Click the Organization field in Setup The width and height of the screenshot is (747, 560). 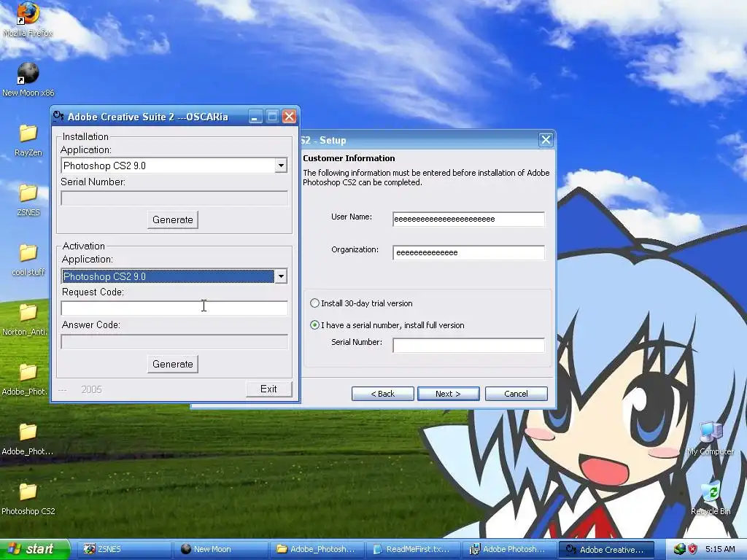469,252
